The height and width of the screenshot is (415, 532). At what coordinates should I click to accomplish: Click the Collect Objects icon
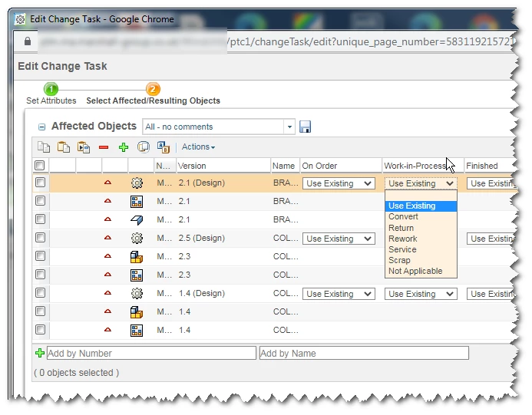[144, 147]
